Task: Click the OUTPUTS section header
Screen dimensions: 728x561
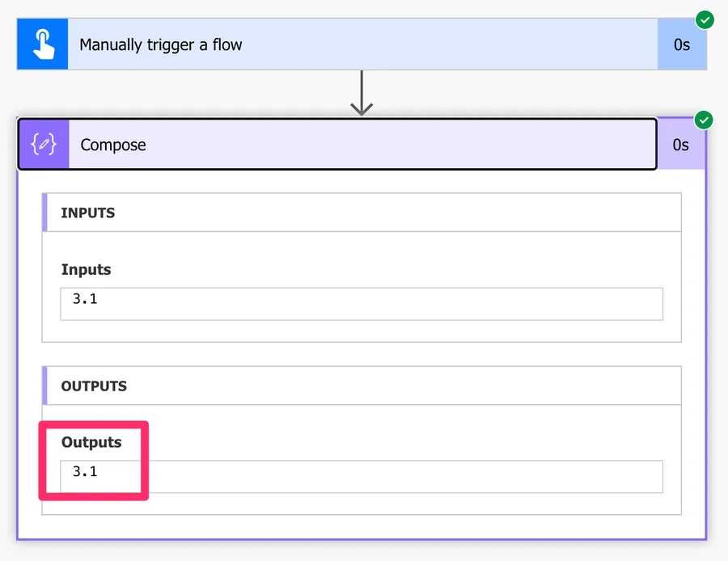Action: click(x=94, y=386)
